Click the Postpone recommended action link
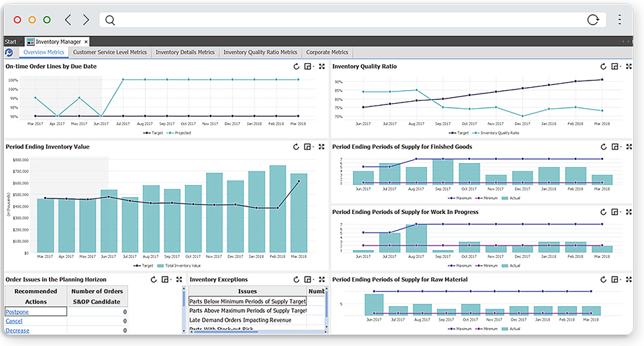 click(x=17, y=312)
